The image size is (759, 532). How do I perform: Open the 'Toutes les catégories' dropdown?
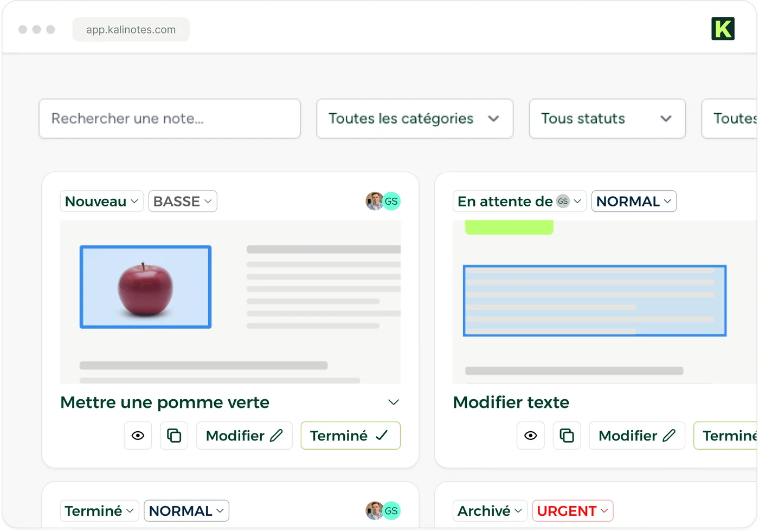pos(415,119)
